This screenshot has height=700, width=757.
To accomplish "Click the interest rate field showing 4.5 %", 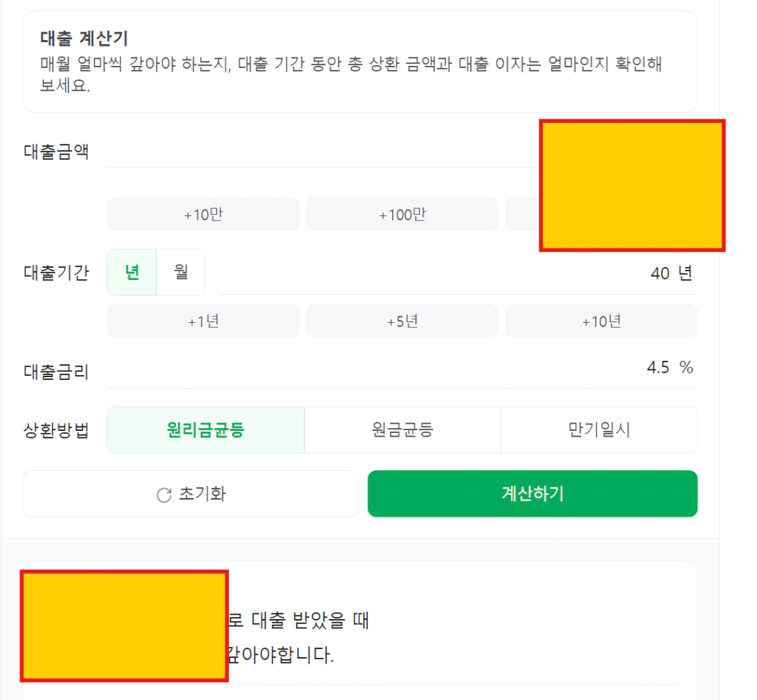I will [x=402, y=368].
